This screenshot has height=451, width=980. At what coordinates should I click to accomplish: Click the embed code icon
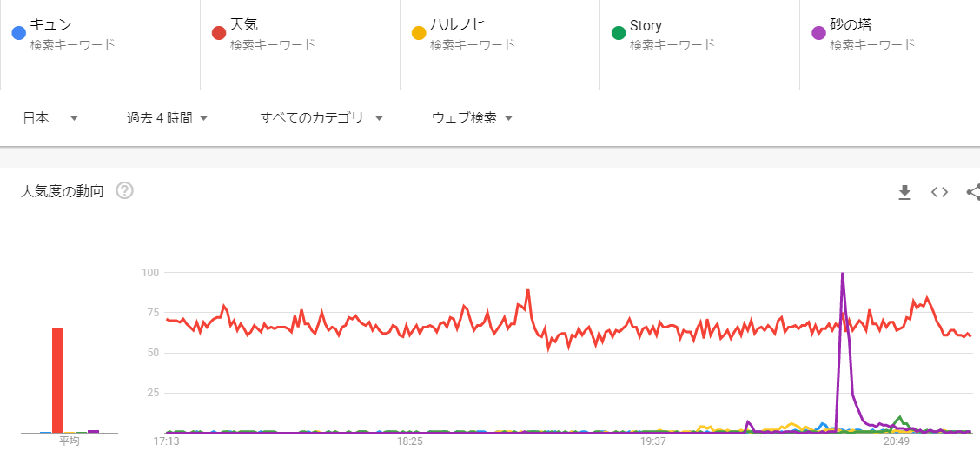939,192
